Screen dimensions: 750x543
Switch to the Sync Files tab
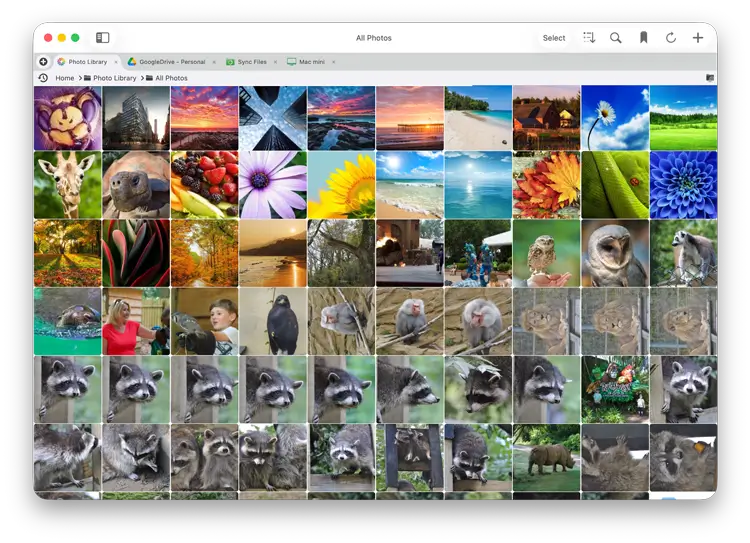[x=251, y=62]
